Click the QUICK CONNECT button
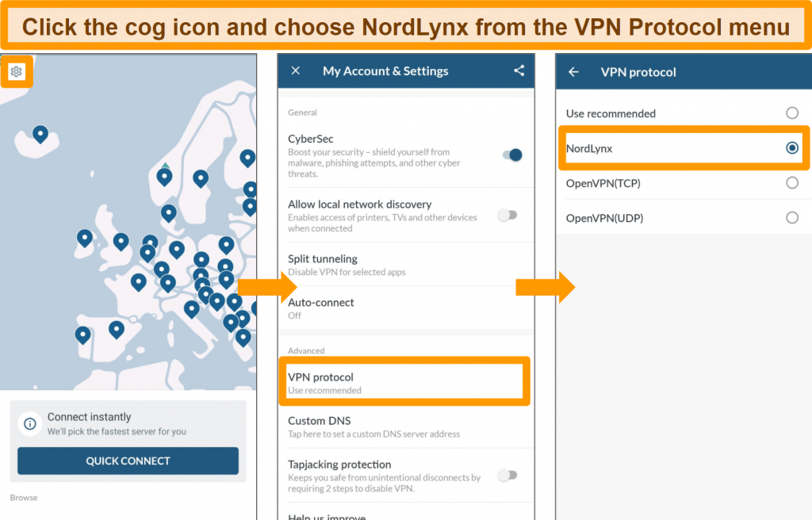Viewport: 812px width, 520px height. point(128,461)
